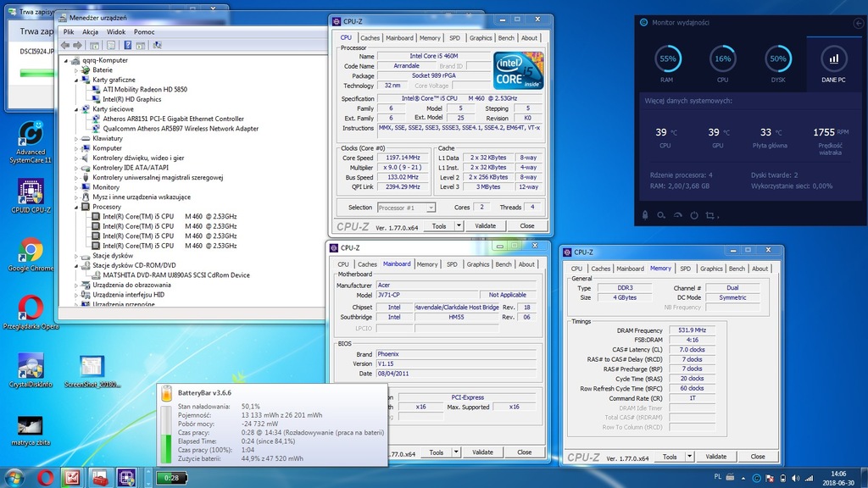Select the Atheros AR8151 PCI-E Gigabit Ethernet Controller
The image size is (868, 488).
point(173,119)
